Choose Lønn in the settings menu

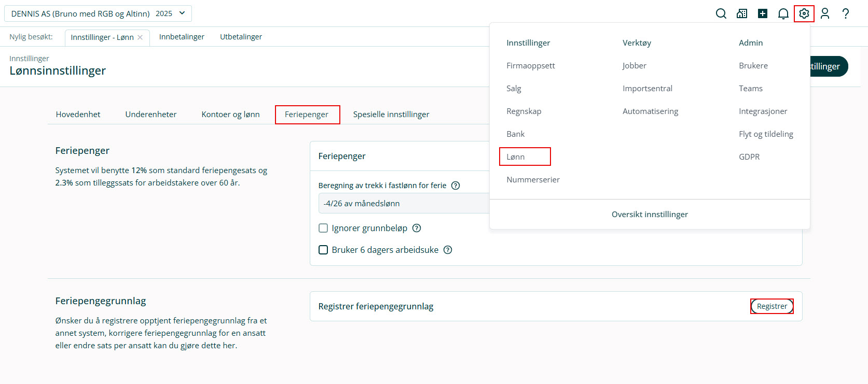pos(516,157)
